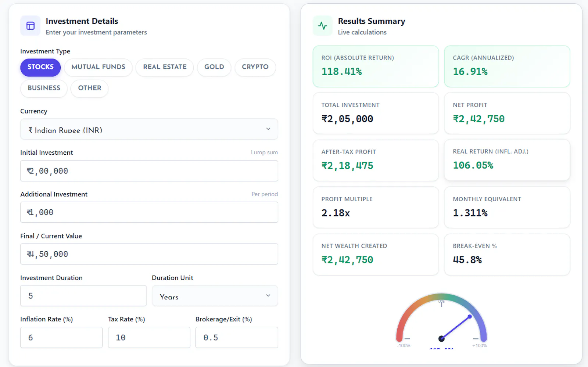Screen dimensions: 588x367
Task: Click the Brokerage/Exit input field
Action: pyautogui.click(x=237, y=338)
